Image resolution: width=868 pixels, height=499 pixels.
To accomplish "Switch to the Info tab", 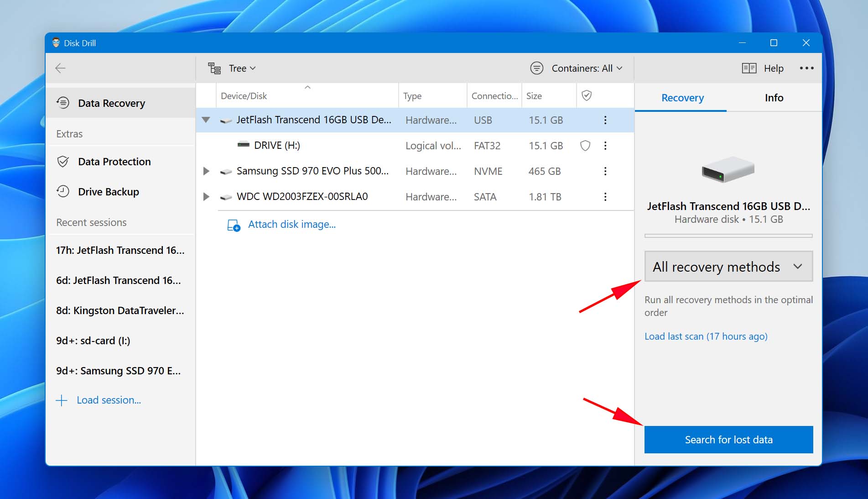I will click(x=774, y=98).
